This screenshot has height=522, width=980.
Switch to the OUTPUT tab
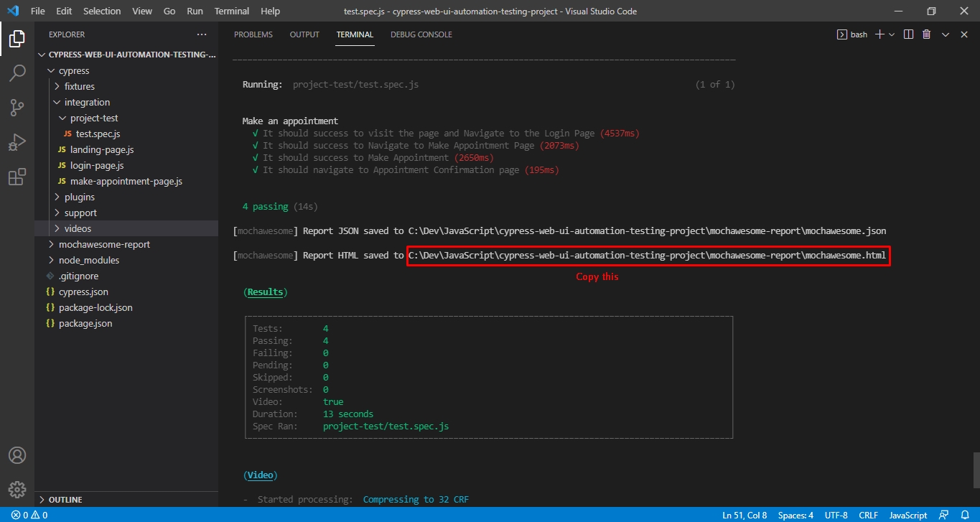pos(304,34)
